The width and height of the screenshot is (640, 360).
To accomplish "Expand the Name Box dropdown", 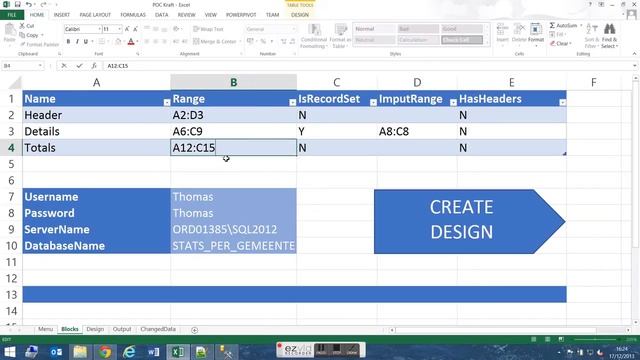I will point(40,65).
